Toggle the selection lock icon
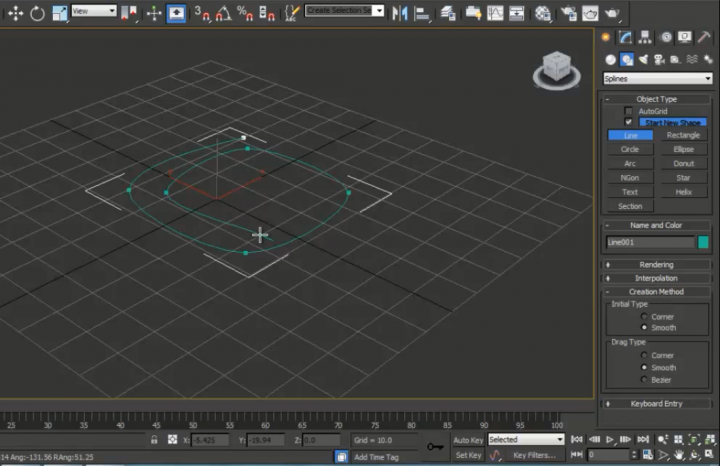 (x=153, y=439)
